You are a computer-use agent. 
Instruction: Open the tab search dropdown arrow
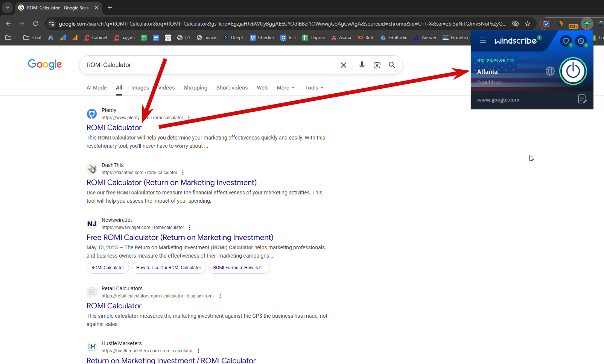click(x=8, y=8)
